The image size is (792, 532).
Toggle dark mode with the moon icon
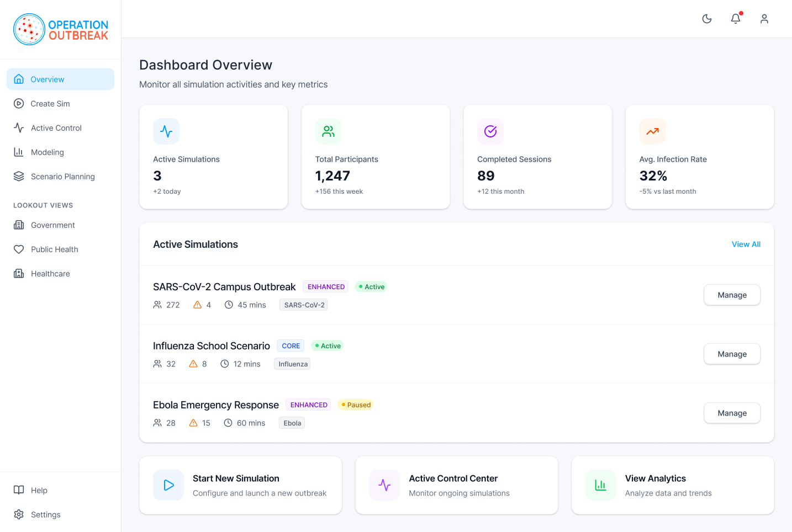[707, 19]
